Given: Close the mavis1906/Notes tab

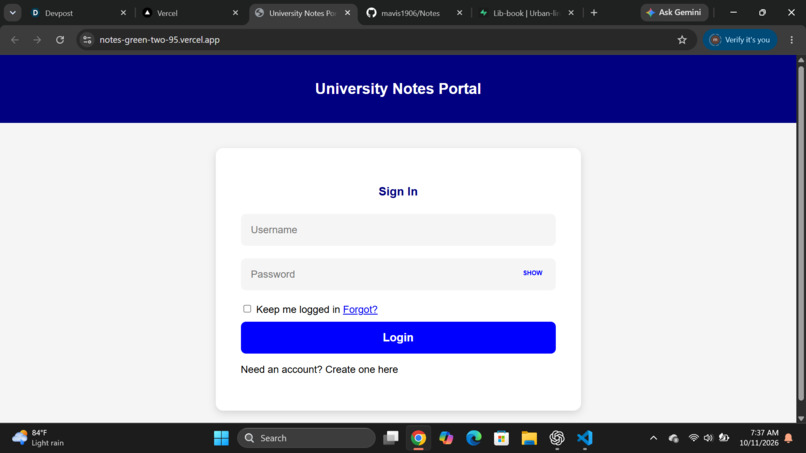Looking at the screenshot, I should click(x=460, y=13).
